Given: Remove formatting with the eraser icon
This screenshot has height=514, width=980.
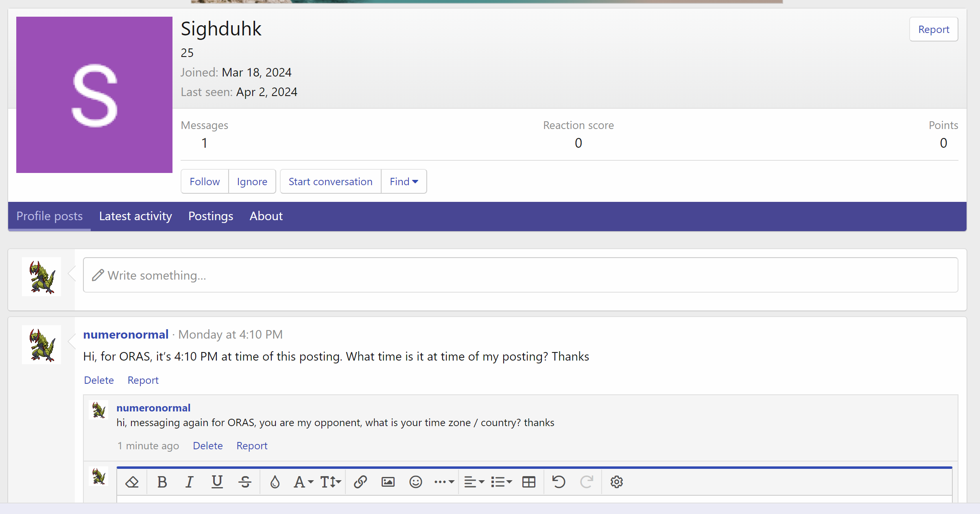Looking at the screenshot, I should pos(132,482).
